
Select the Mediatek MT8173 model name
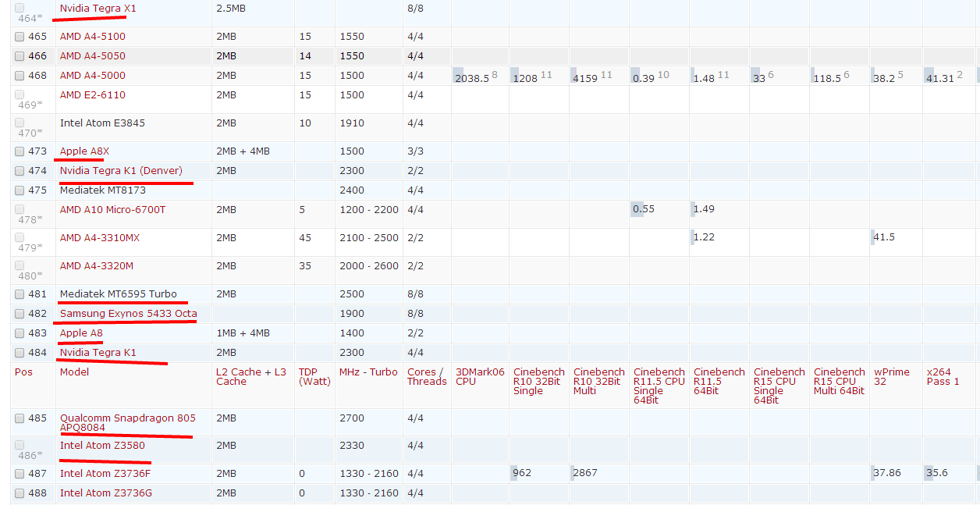point(103,190)
